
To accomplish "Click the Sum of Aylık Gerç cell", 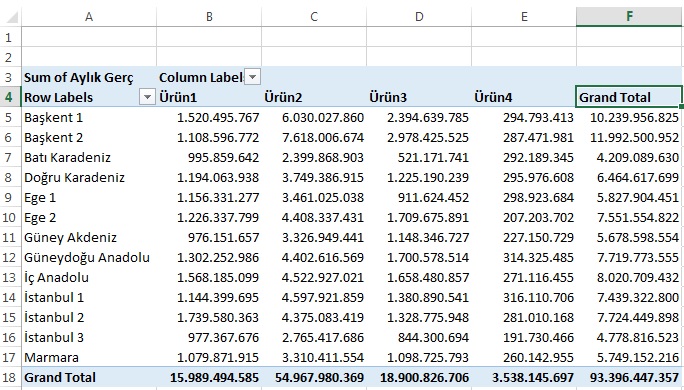I will (x=89, y=77).
